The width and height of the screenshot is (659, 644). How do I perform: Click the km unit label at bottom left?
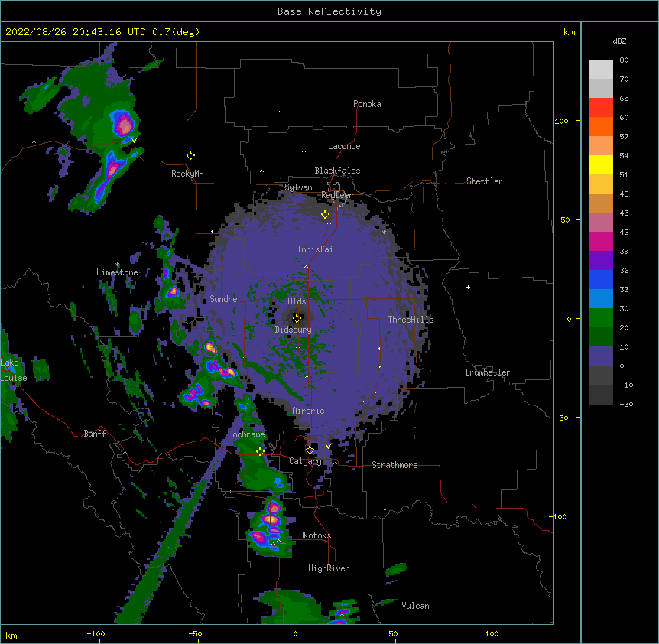pos(11,636)
